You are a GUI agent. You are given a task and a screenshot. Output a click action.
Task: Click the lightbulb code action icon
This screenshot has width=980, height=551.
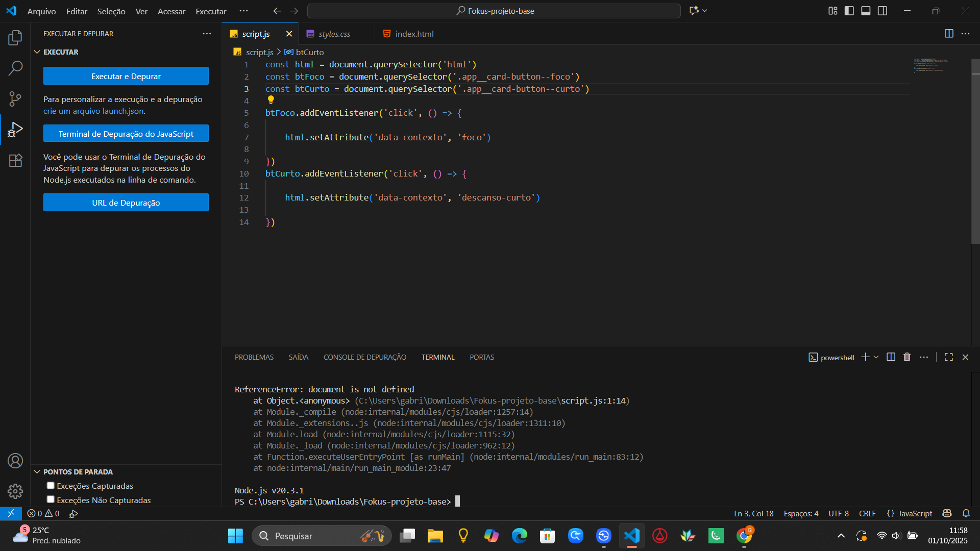tap(271, 100)
